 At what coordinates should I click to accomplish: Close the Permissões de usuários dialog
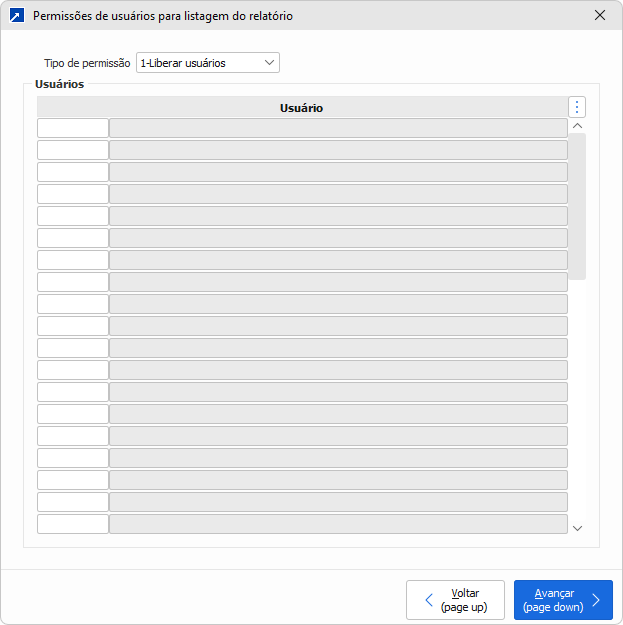(x=599, y=16)
